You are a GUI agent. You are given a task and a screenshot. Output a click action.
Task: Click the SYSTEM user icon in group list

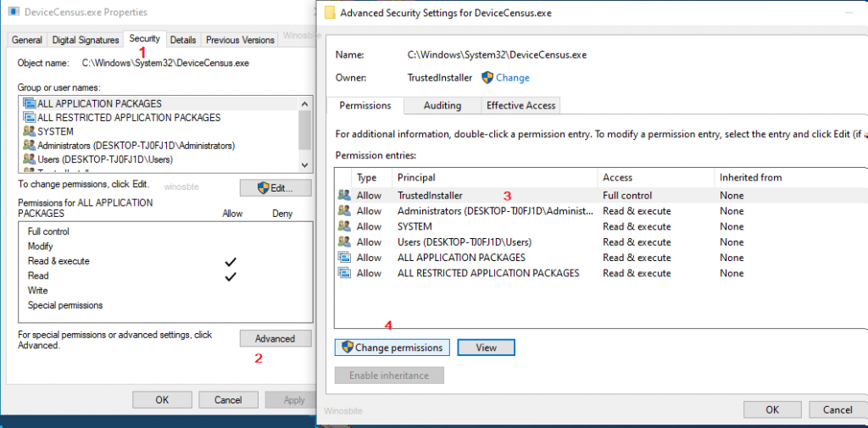pyautogui.click(x=30, y=132)
